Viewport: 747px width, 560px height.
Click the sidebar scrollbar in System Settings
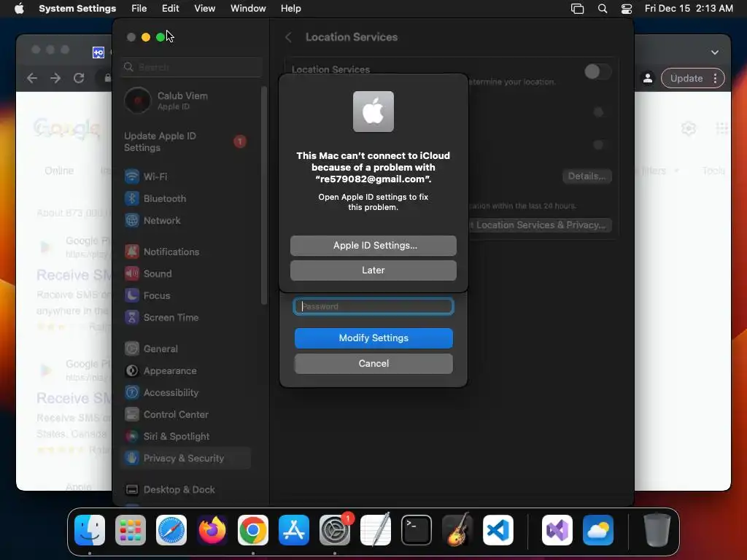pyautogui.click(x=264, y=195)
